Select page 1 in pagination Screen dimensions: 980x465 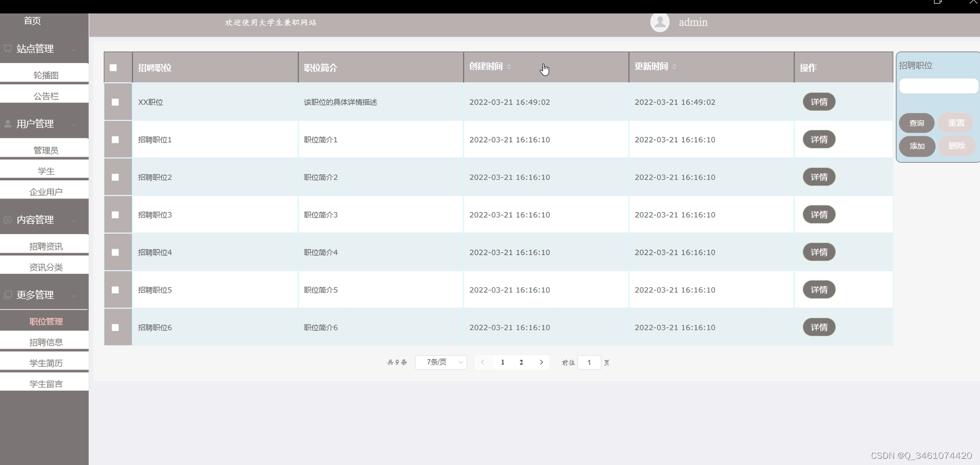pyautogui.click(x=503, y=362)
